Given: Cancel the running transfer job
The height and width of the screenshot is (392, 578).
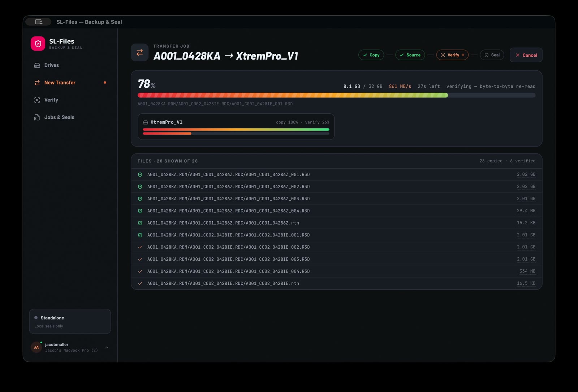Looking at the screenshot, I should [526, 55].
